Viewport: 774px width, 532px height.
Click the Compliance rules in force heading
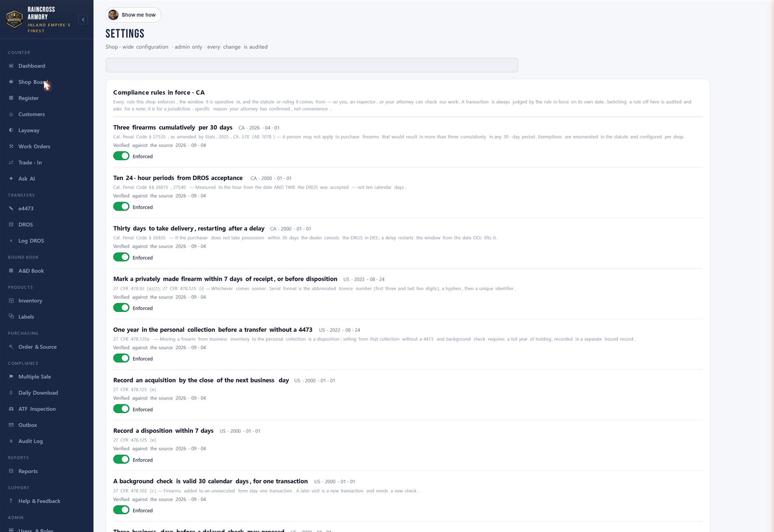coord(159,92)
